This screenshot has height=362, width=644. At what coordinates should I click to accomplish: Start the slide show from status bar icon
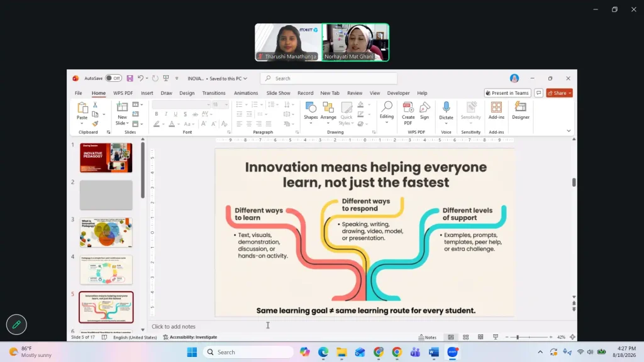(496, 337)
